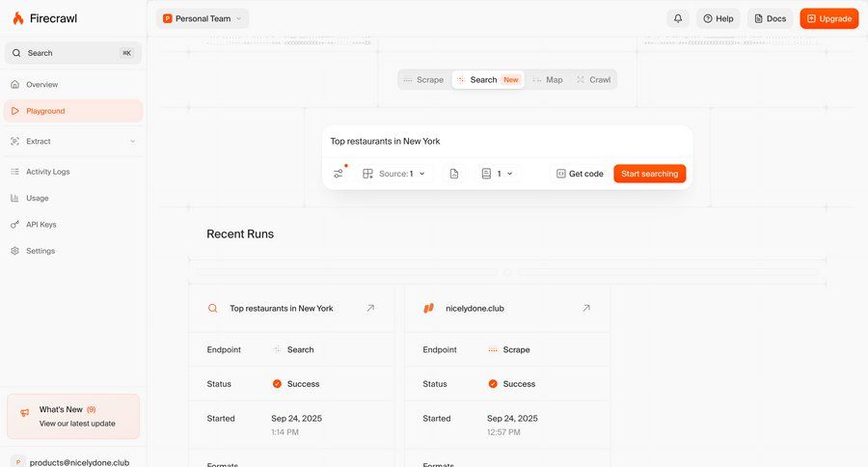Click the nicelydone.club site favicon
868x467 pixels.
(x=428, y=308)
